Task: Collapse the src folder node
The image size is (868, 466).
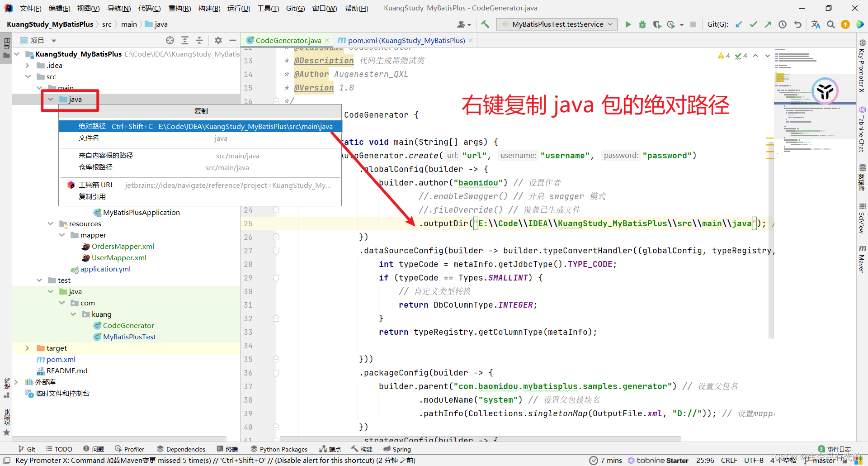Action: (28, 76)
